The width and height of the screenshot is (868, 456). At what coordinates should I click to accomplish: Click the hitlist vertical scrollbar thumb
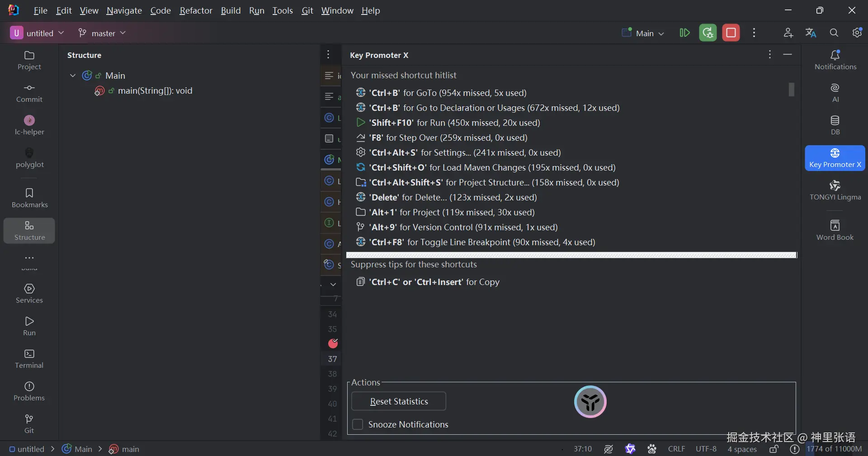point(791,90)
